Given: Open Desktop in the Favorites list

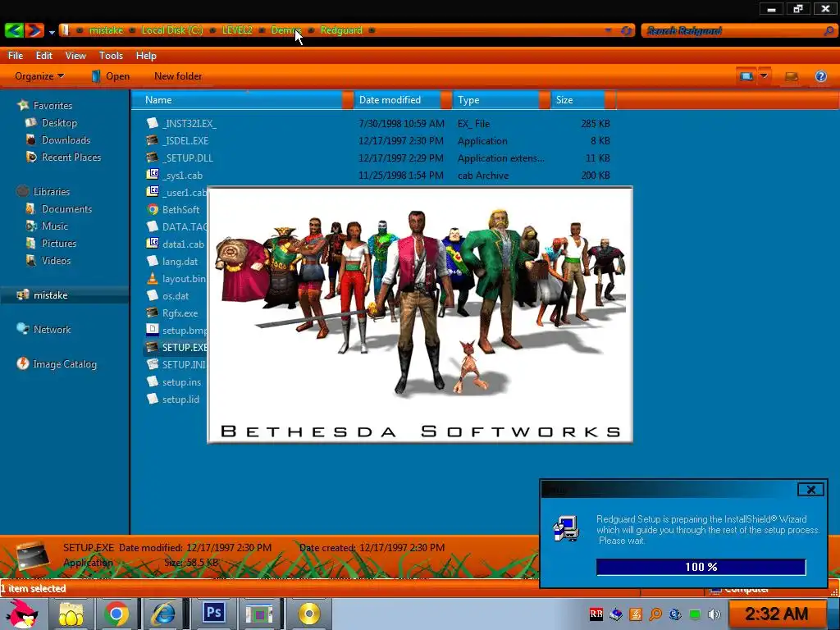Looking at the screenshot, I should (x=59, y=123).
